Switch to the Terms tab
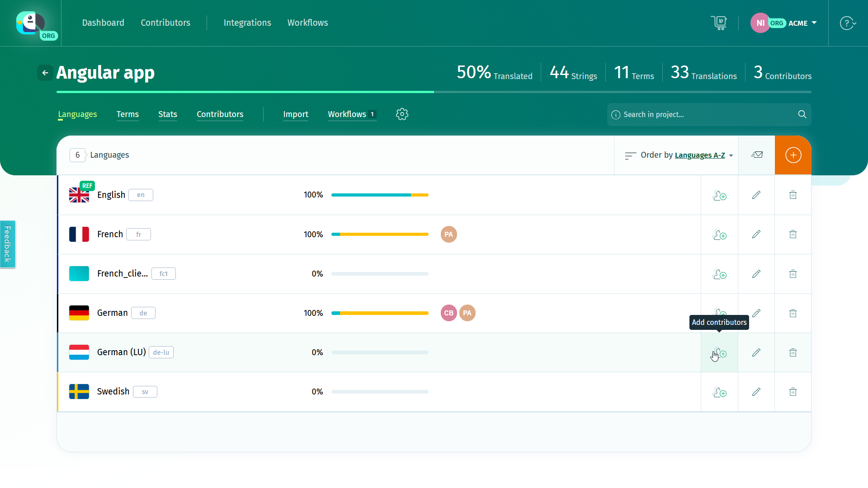The height and width of the screenshot is (488, 868). (x=127, y=114)
